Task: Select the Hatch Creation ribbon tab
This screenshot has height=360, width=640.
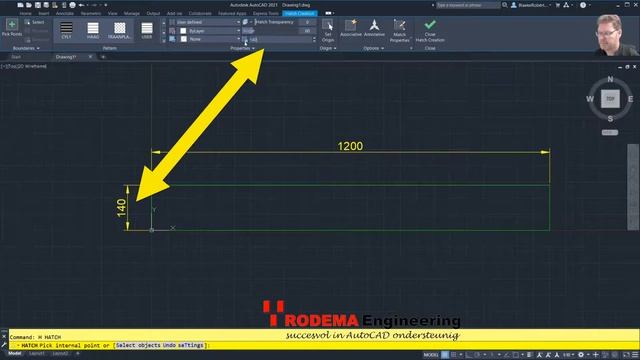Action: click(300, 13)
